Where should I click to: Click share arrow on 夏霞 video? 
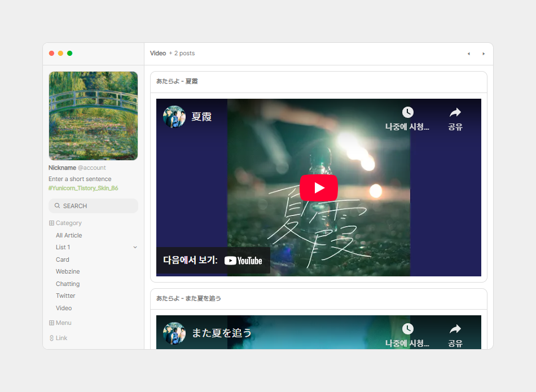(455, 112)
